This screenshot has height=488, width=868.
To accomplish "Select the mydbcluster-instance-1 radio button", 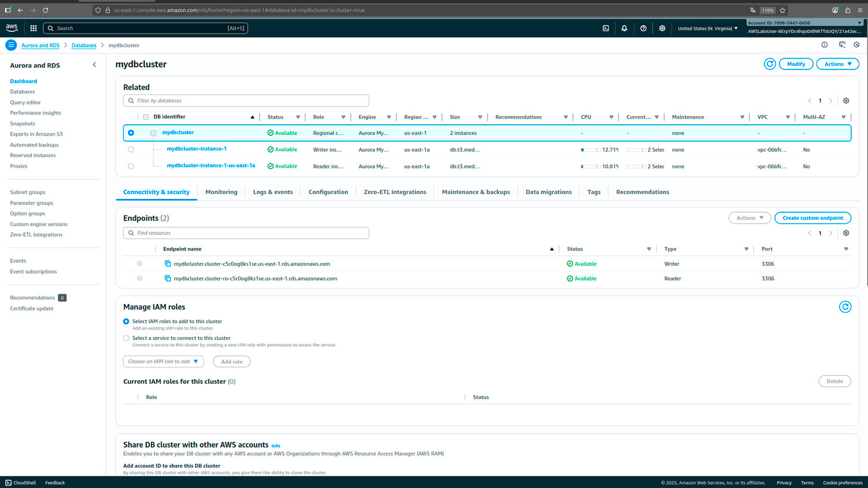I will (x=131, y=150).
